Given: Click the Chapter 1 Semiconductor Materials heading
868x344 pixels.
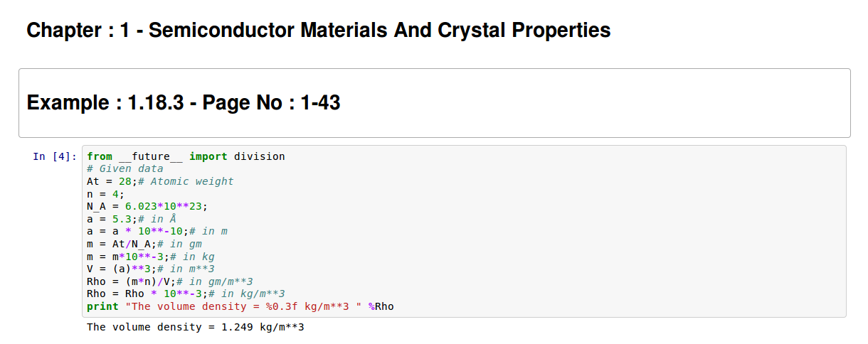Looking at the screenshot, I should (x=318, y=31).
